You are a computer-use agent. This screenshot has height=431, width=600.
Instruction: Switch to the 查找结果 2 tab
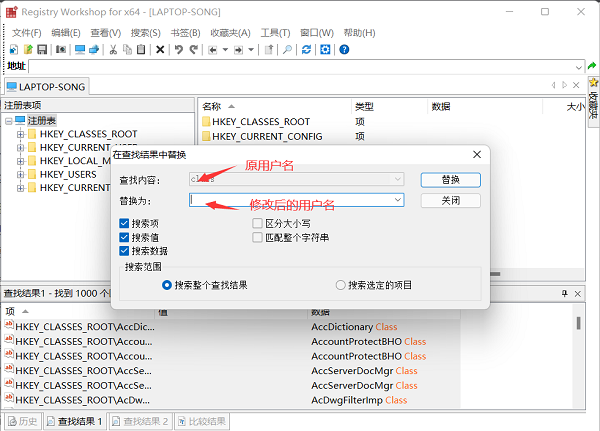click(x=140, y=421)
